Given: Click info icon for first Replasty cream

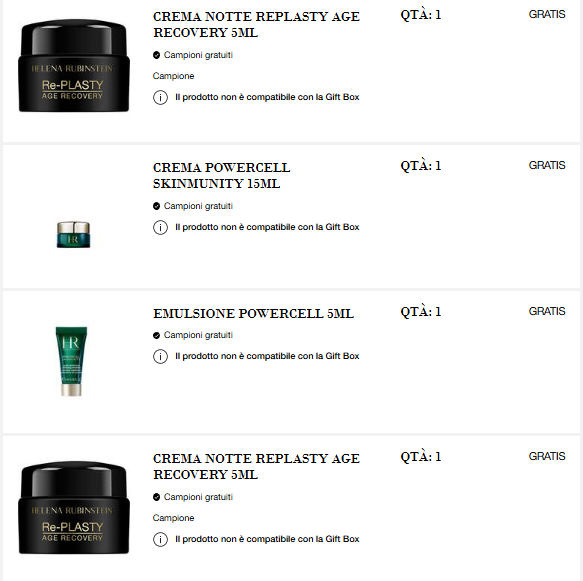Looking at the screenshot, I should coord(160,97).
